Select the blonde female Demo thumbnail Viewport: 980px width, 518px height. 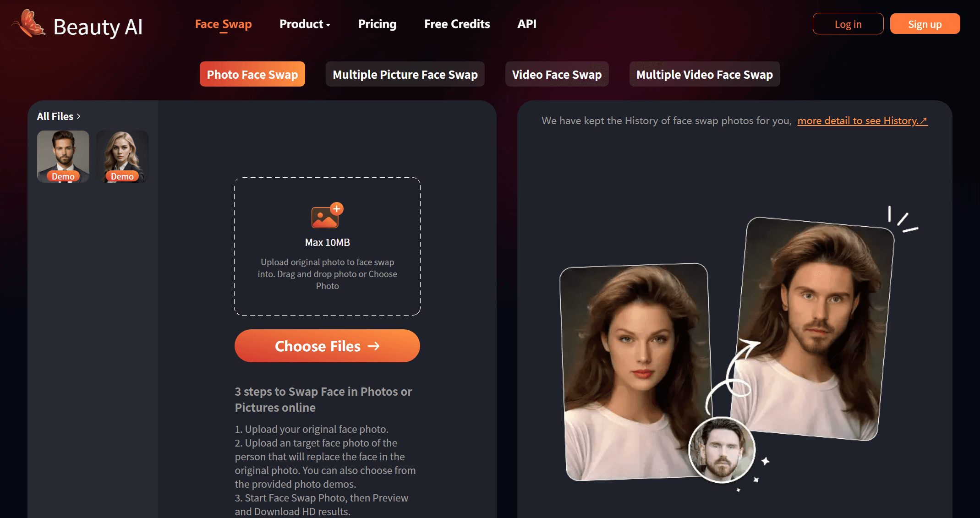(122, 156)
